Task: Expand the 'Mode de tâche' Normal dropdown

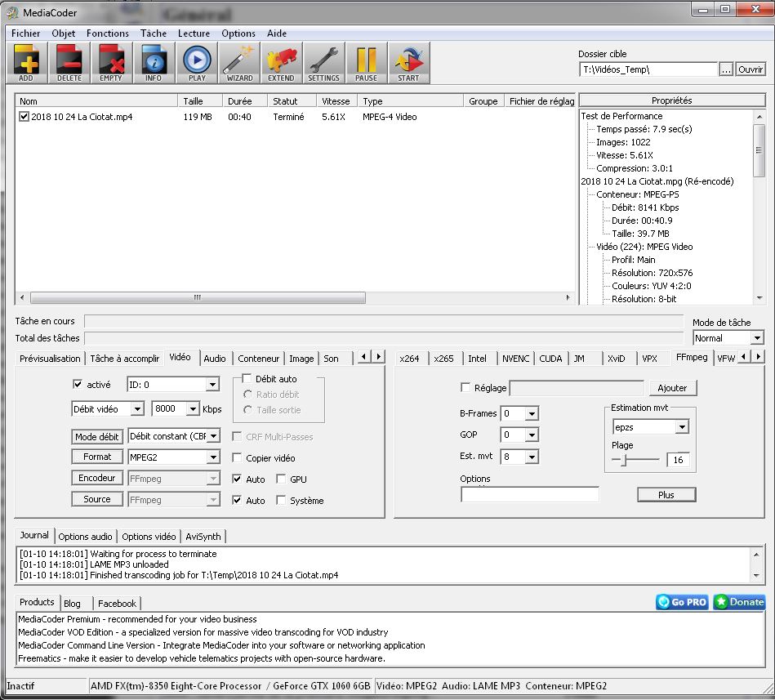Action: pos(728,338)
